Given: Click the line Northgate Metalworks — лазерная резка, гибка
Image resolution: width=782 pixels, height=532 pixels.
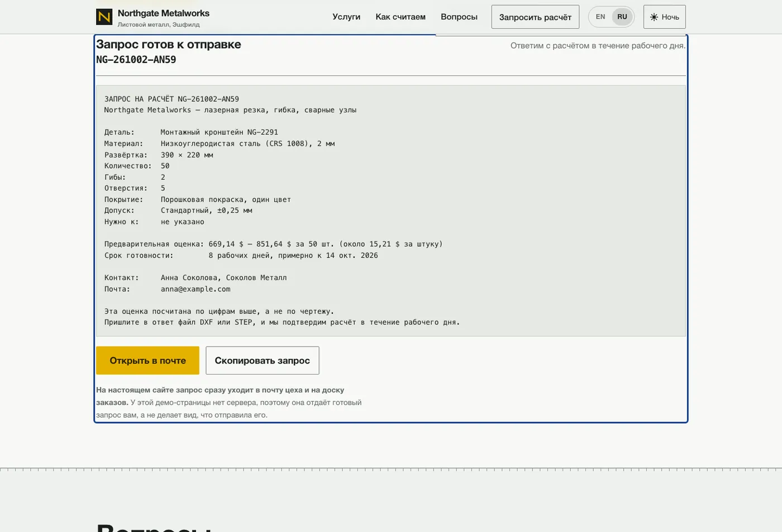Looking at the screenshot, I should 230,110.
